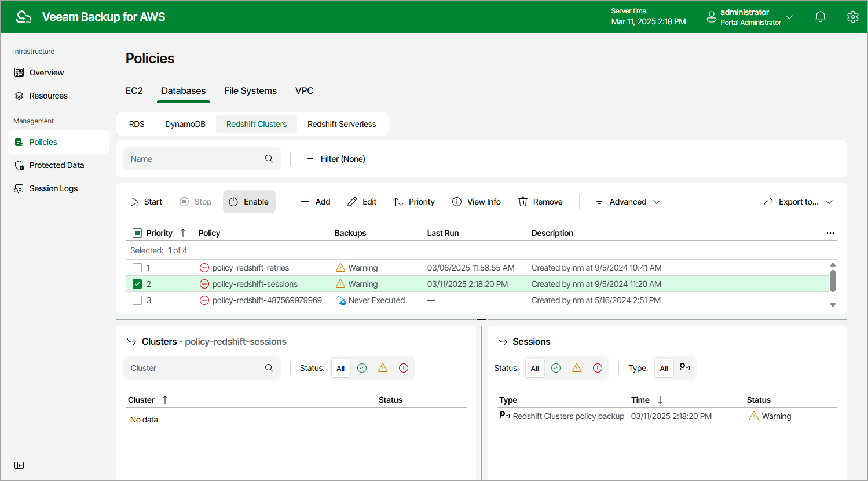Select the Databases tab

point(184,90)
